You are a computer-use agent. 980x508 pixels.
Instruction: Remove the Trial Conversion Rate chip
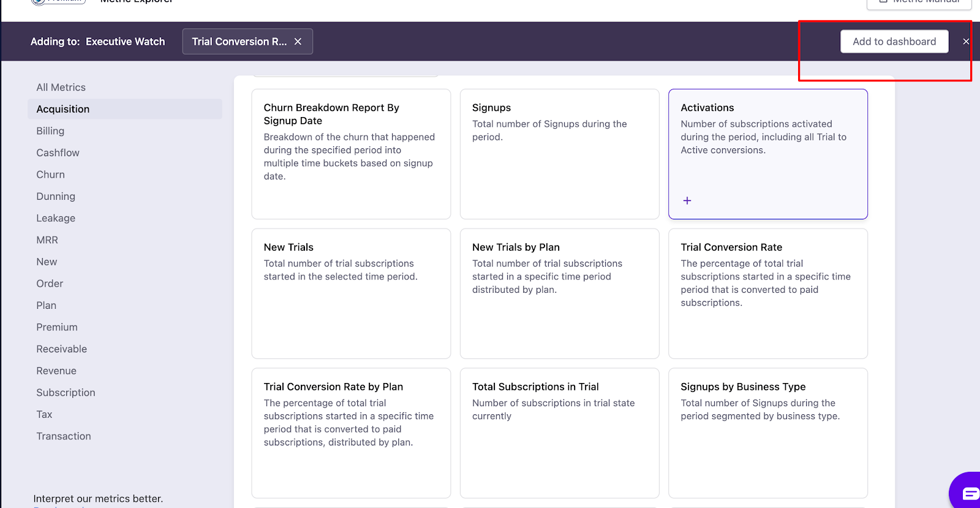tap(298, 42)
